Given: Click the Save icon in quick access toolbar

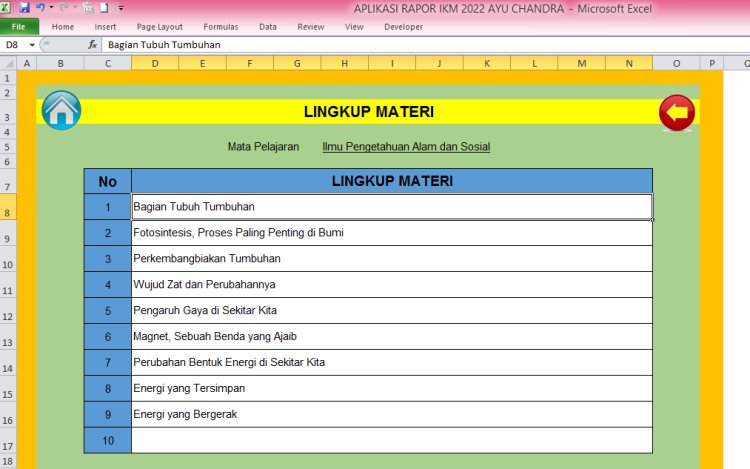Looking at the screenshot, I should [24, 7].
